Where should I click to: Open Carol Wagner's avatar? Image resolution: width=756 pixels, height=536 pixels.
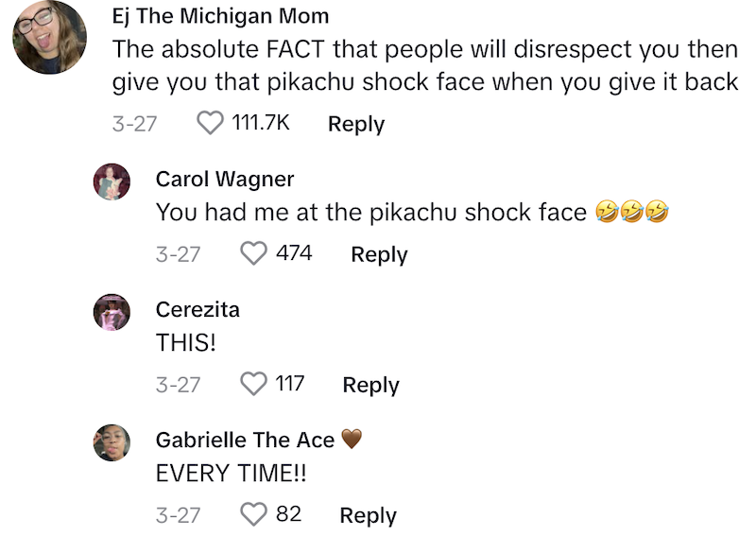point(112,182)
